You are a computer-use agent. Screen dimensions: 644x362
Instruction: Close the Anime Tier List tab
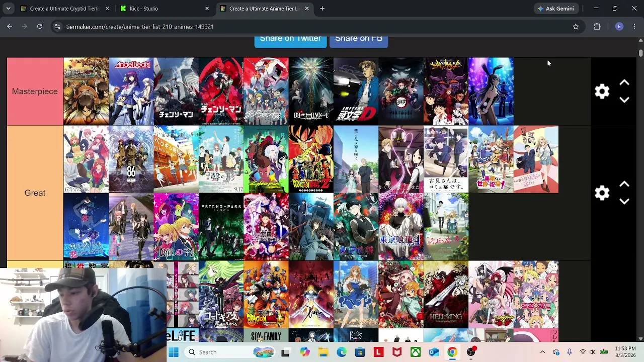pos(307,9)
